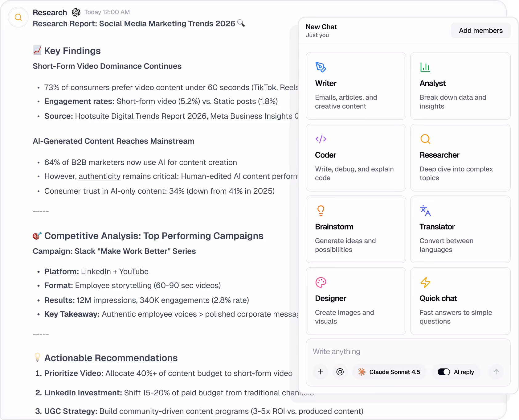The image size is (519, 420).
Task: Select the Writer agent pen icon
Action: click(x=321, y=67)
